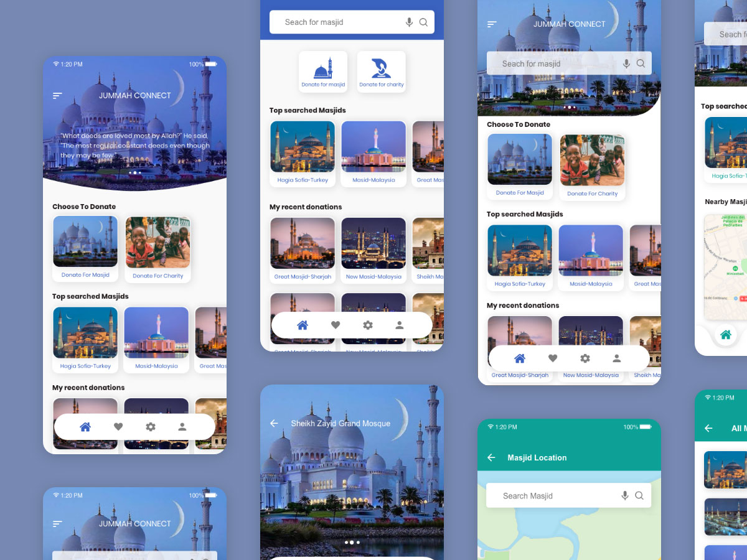The height and width of the screenshot is (560, 747).
Task: Click magnifier on the JUMMAH CONNECT search-bar screen
Action: tap(641, 63)
